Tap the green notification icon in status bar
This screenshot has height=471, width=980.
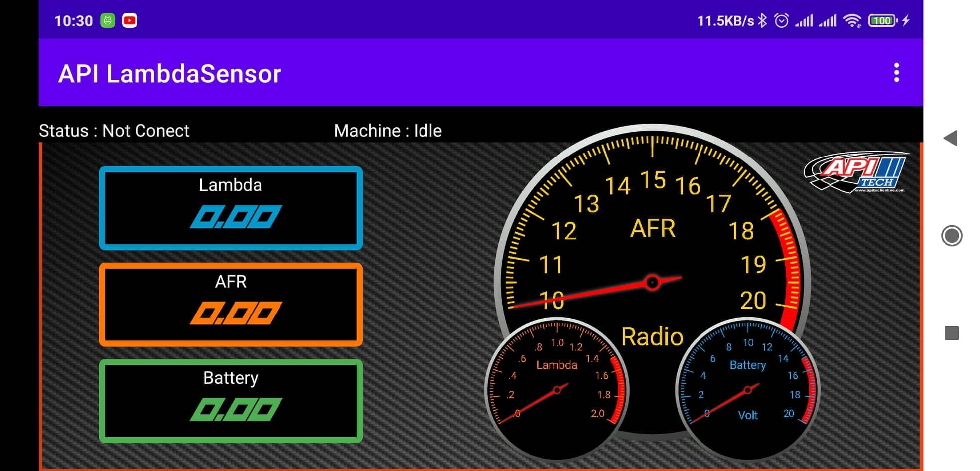click(108, 20)
